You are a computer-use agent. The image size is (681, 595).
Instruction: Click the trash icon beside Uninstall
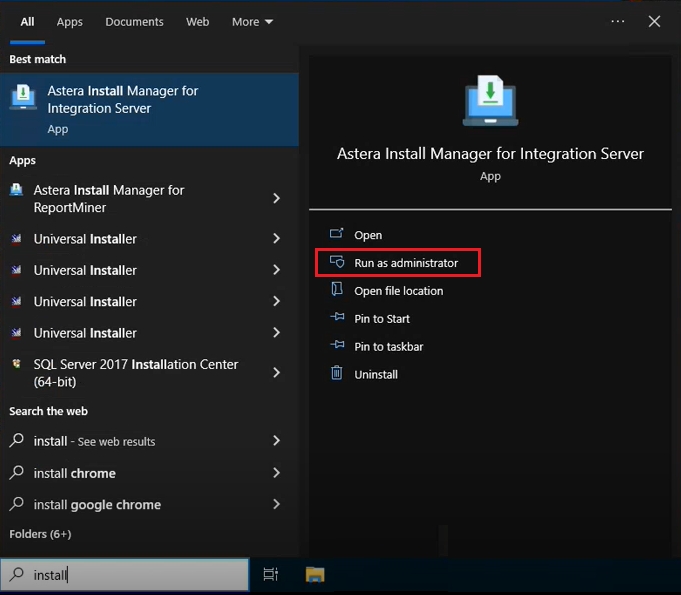(x=336, y=374)
